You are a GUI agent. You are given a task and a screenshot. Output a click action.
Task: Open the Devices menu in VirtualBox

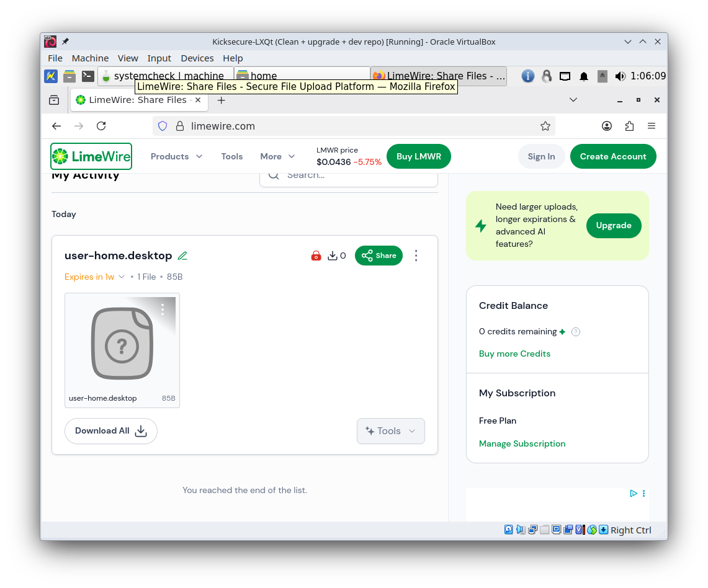tap(197, 58)
